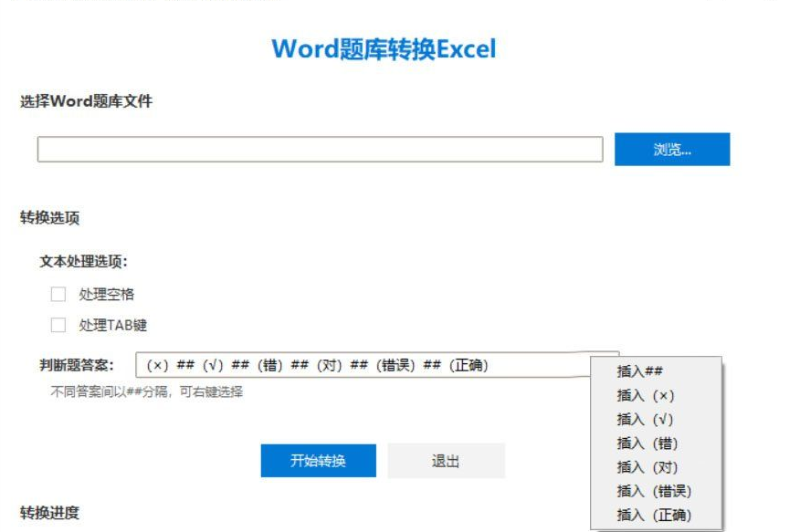Click the 退出 exit button

(x=446, y=461)
